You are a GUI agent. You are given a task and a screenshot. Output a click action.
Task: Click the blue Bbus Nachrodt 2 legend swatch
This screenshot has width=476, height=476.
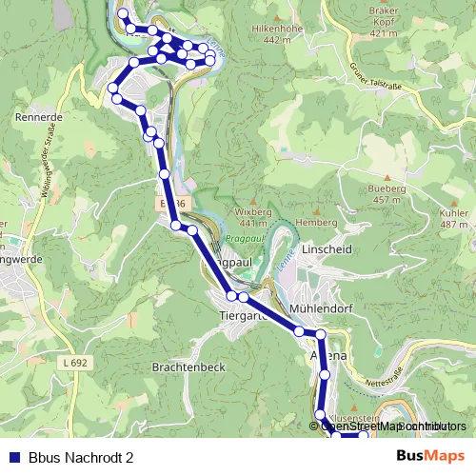(x=14, y=457)
